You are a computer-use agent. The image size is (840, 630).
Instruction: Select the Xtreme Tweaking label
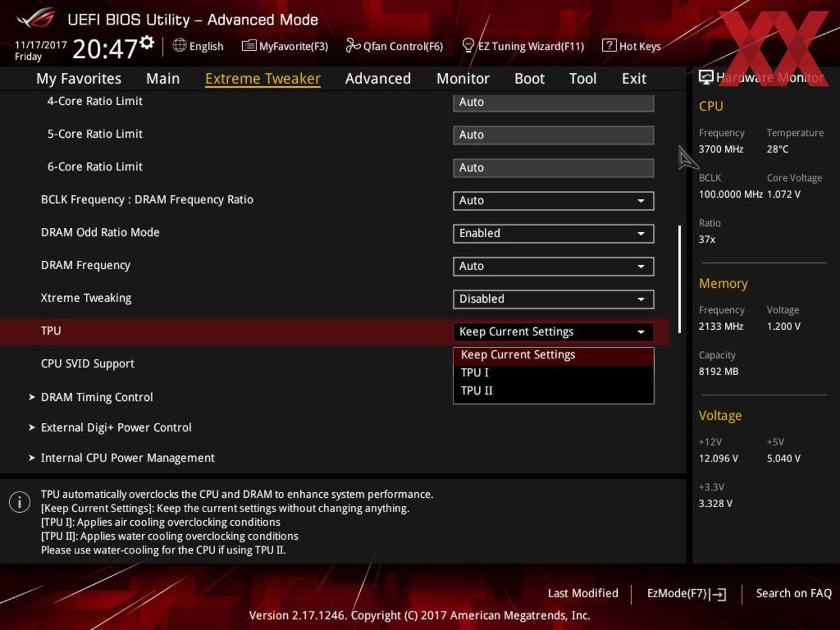click(x=86, y=298)
